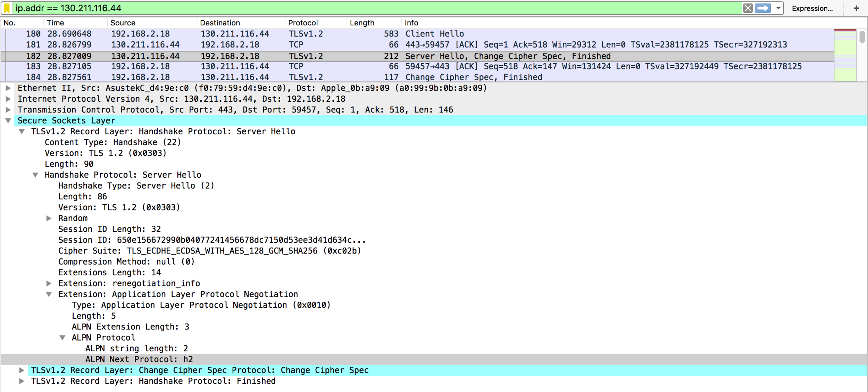Image resolution: width=868 pixels, height=392 pixels.
Task: Sort packets by the Time column header
Action: [x=56, y=23]
